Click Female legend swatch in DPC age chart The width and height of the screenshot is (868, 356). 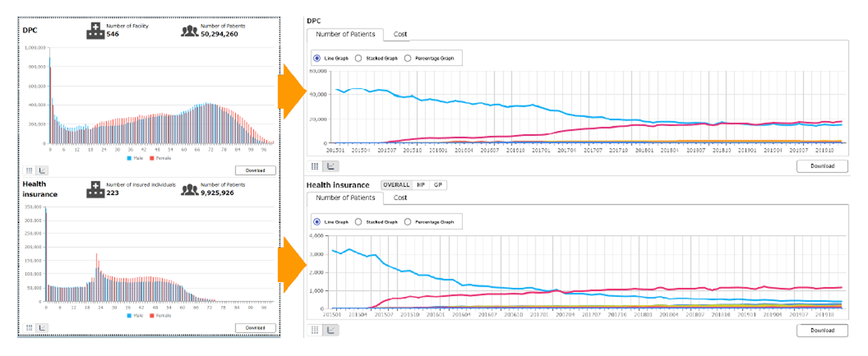tap(151, 159)
